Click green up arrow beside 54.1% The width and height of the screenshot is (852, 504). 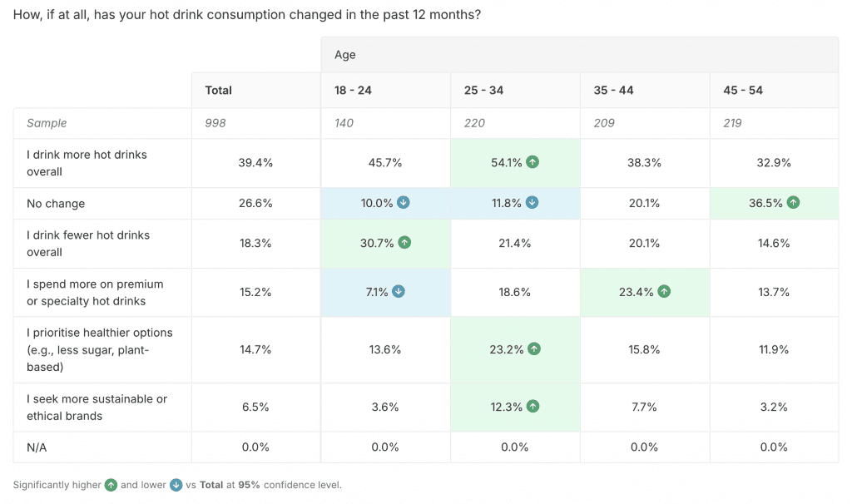click(532, 162)
